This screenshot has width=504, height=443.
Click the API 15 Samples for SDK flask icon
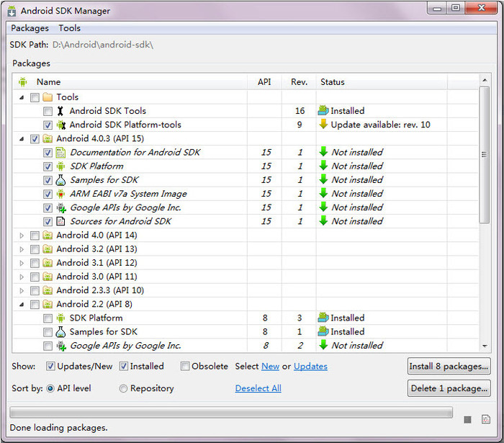click(x=60, y=180)
